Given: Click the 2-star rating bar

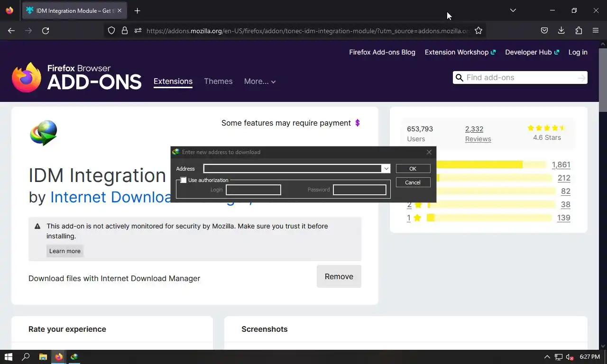Looking at the screenshot, I should (x=491, y=205).
